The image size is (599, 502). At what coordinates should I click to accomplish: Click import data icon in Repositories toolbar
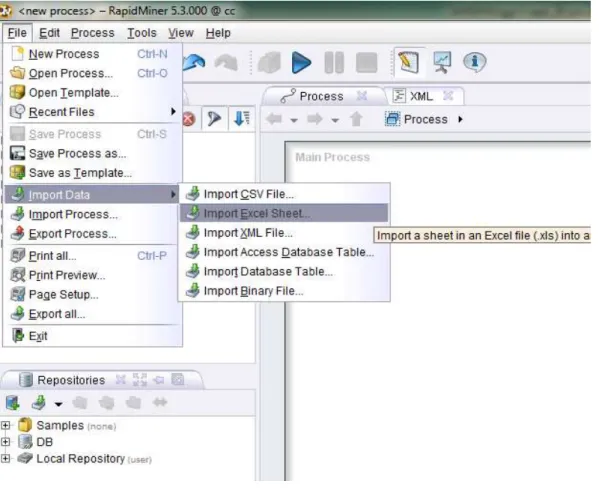(39, 403)
